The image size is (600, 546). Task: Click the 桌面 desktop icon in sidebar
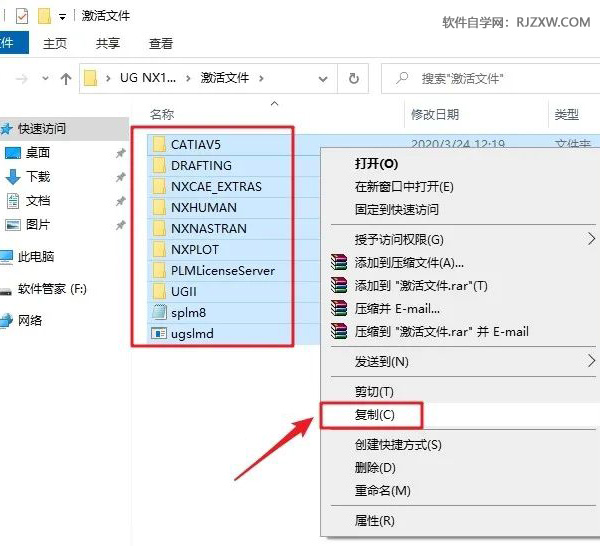[13, 153]
